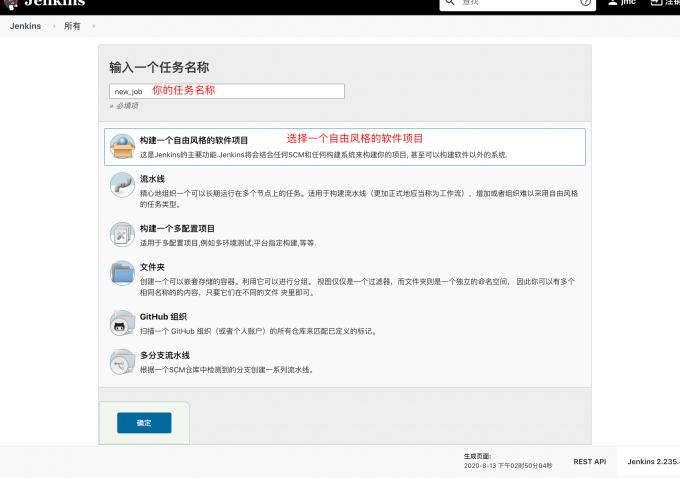Open the 所有 breadcrumb link
The height and width of the screenshot is (478, 680).
pyautogui.click(x=72, y=26)
